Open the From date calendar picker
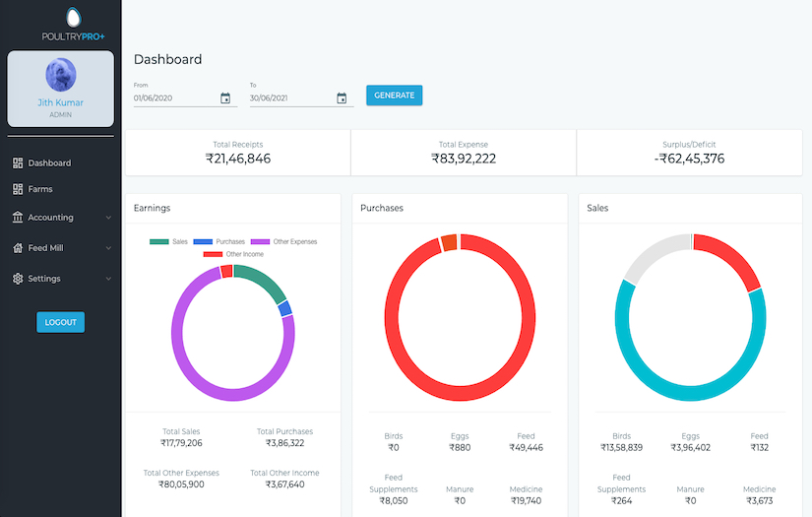This screenshot has width=812, height=517. tap(225, 98)
